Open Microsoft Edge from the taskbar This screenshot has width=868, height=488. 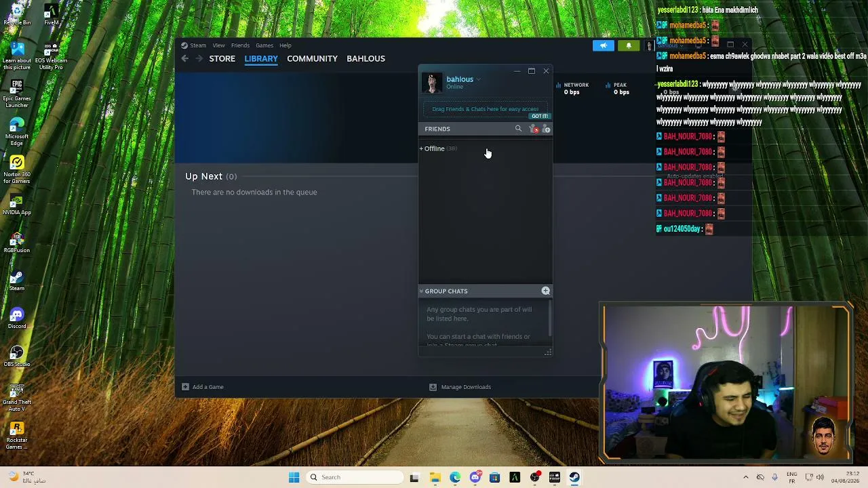[455, 477]
